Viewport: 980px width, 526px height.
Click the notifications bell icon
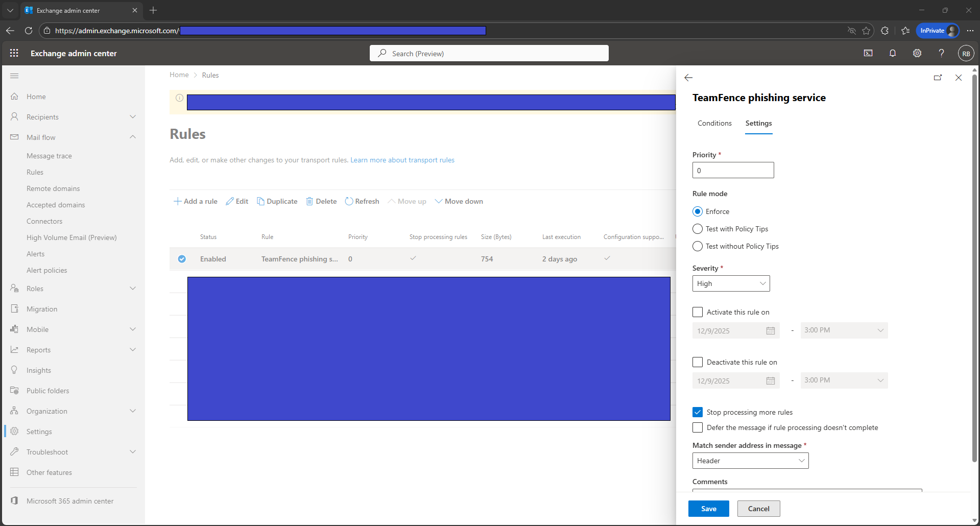pos(893,53)
